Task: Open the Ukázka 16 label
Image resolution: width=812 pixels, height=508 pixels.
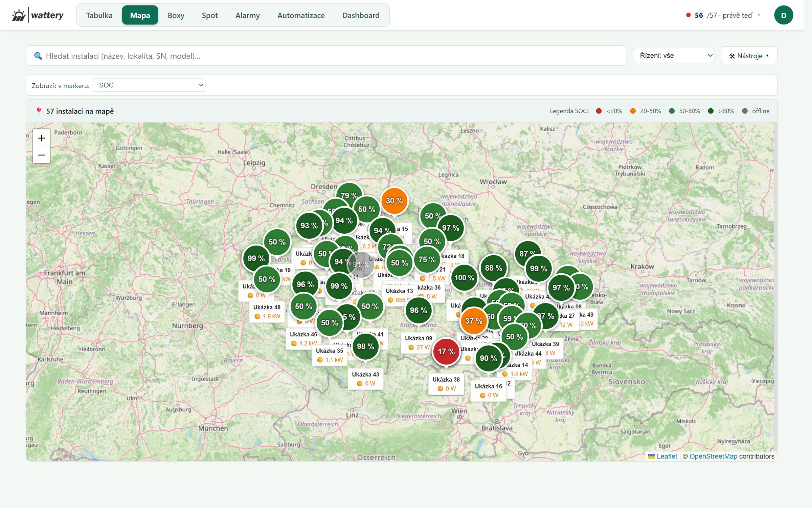Action: tap(488, 390)
